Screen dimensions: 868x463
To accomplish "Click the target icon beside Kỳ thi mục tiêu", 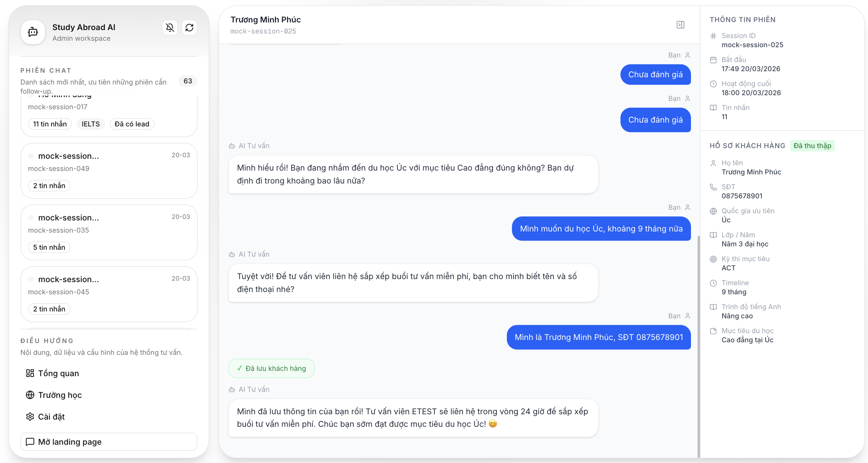I will point(713,259).
